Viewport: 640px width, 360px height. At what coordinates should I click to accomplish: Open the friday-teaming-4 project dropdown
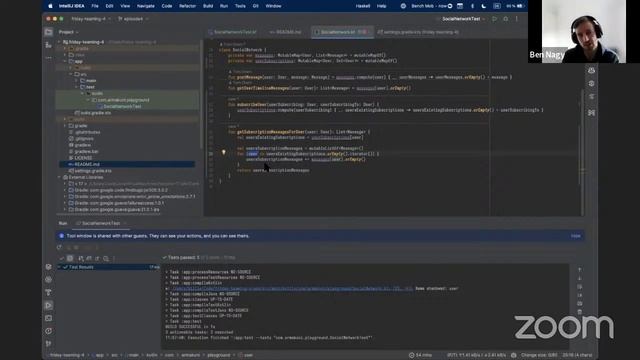(x=90, y=19)
